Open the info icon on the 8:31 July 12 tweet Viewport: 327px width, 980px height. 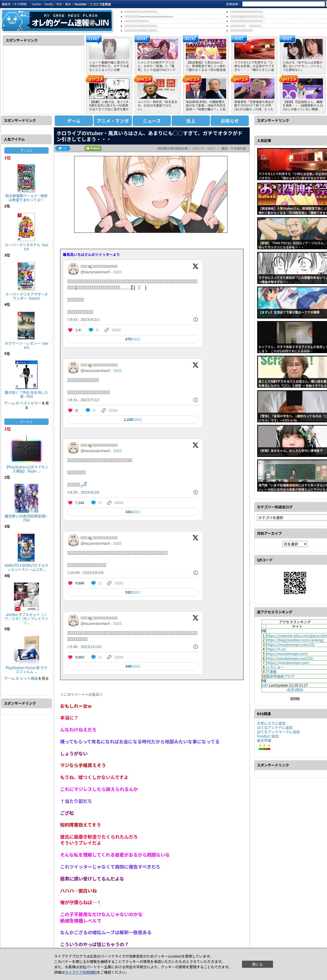tap(195, 400)
